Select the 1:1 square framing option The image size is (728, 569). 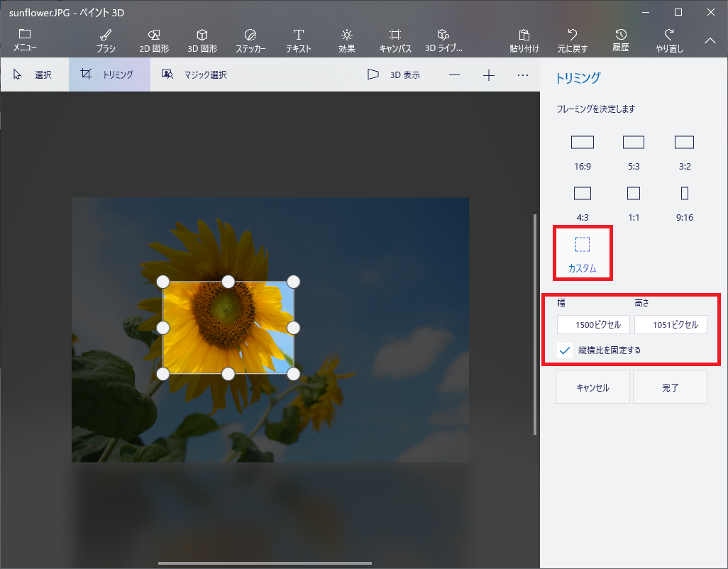tap(633, 201)
